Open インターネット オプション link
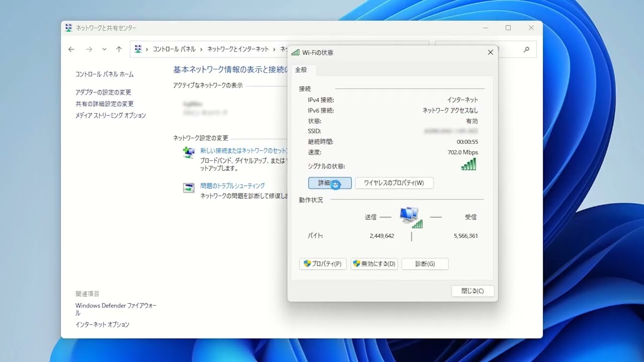The image size is (644, 362). (102, 325)
